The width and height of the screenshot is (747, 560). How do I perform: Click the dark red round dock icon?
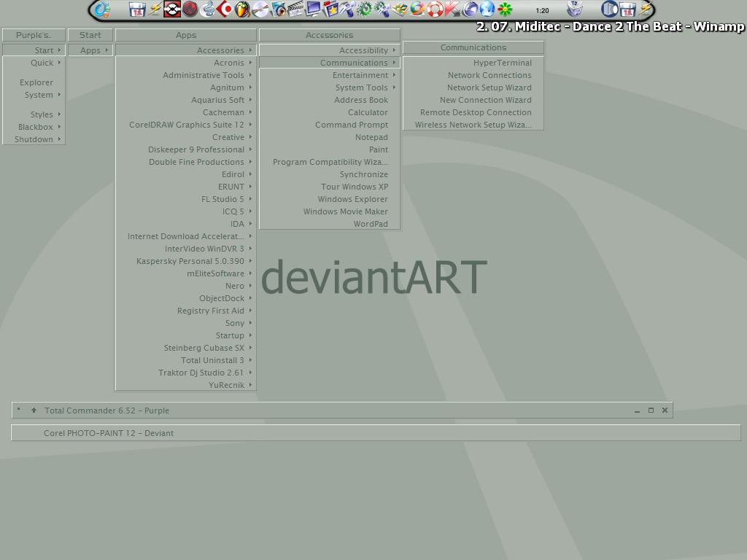[x=190, y=9]
